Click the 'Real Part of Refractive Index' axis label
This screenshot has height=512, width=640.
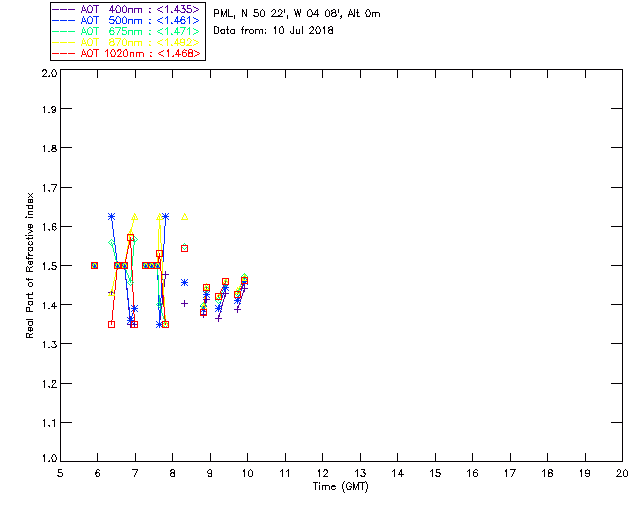[29, 266]
